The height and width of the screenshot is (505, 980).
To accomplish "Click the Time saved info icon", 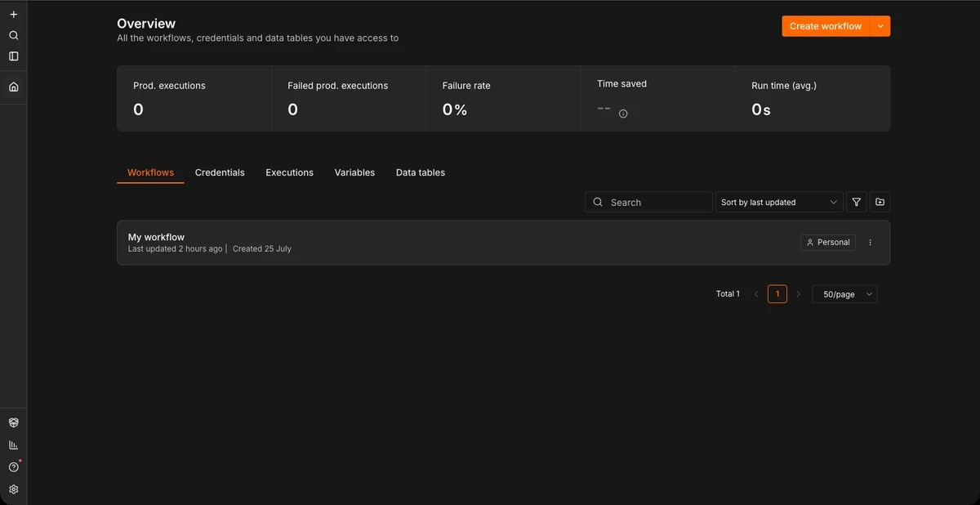I will pyautogui.click(x=623, y=114).
